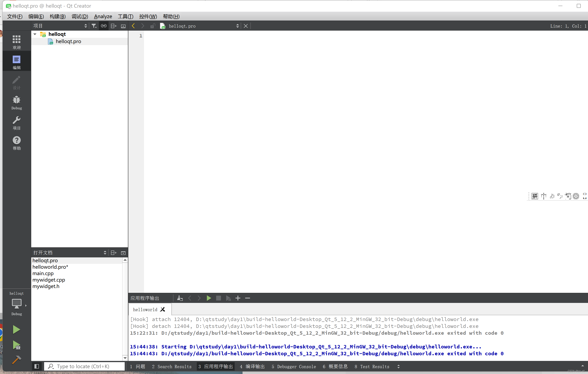This screenshot has height=374, width=588.
Task: Zoom out application output text
Action: [247, 298]
